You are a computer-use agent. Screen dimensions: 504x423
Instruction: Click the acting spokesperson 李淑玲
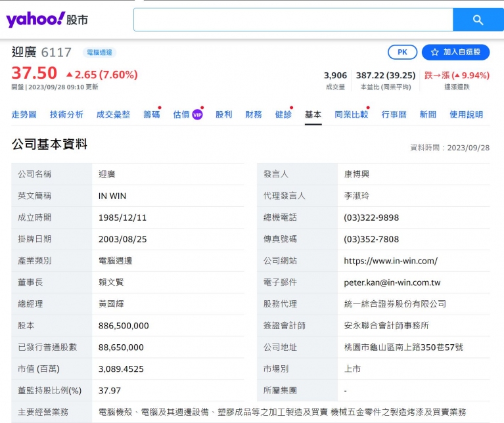pos(356,196)
